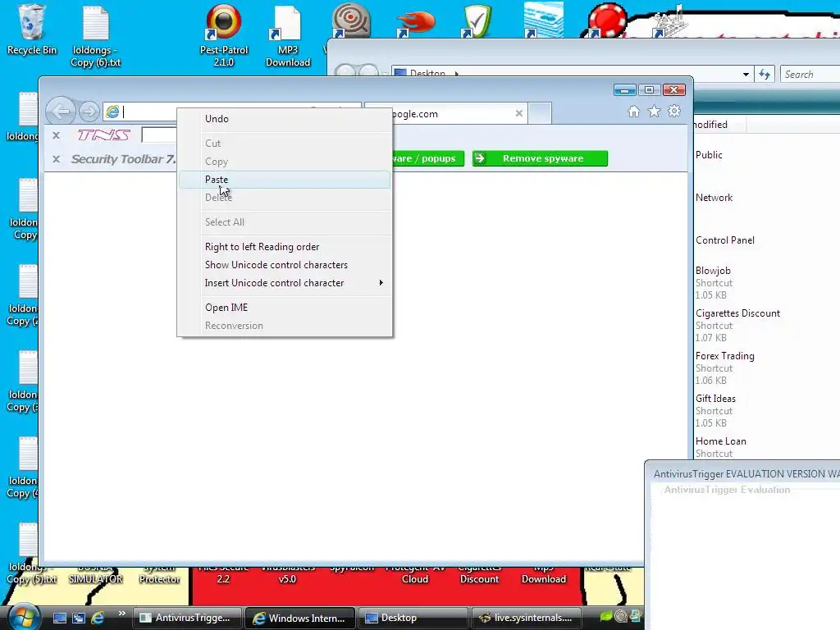Select Reconversion menu entry
The height and width of the screenshot is (630, 840).
[x=285, y=326]
